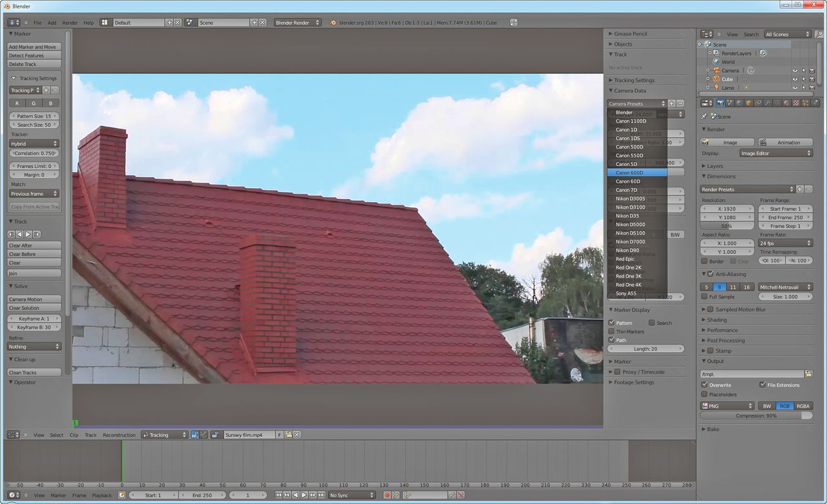Click the Clear Solution button

pyautogui.click(x=35, y=308)
